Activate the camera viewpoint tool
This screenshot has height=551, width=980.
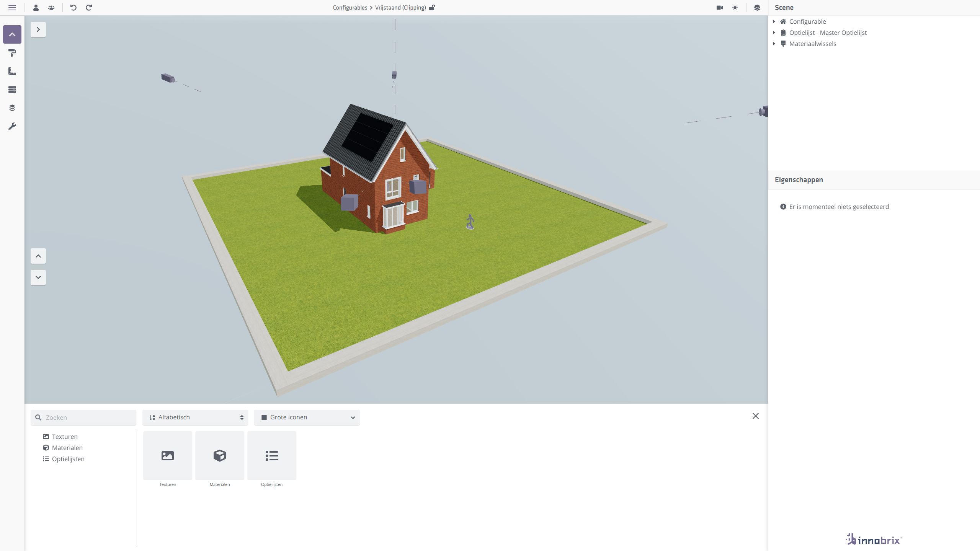(719, 7)
